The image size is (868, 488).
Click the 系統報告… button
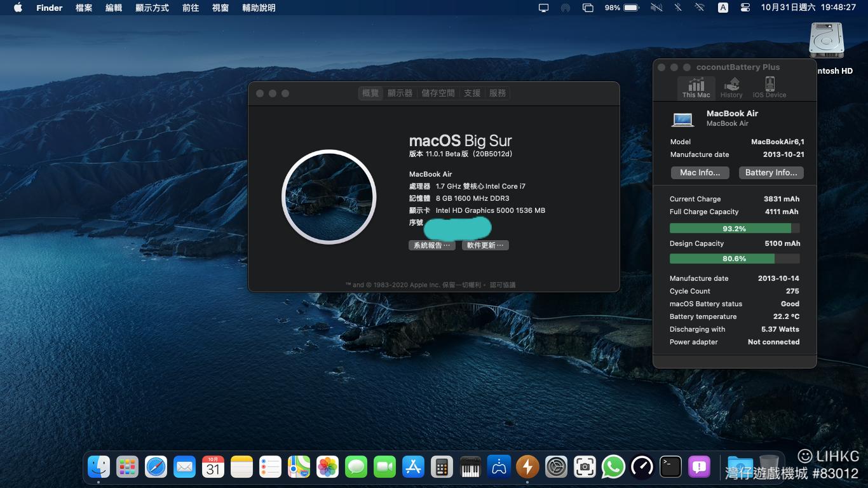click(x=432, y=245)
